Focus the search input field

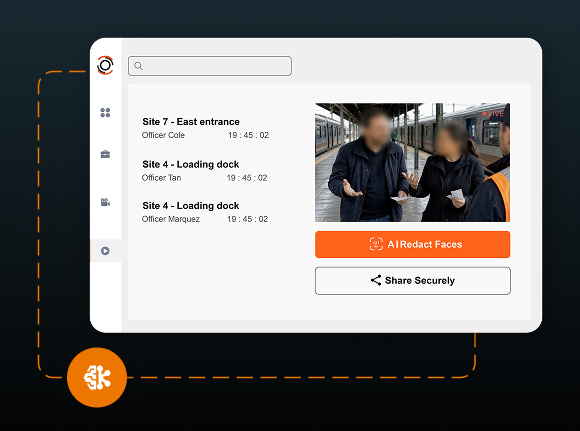[210, 66]
